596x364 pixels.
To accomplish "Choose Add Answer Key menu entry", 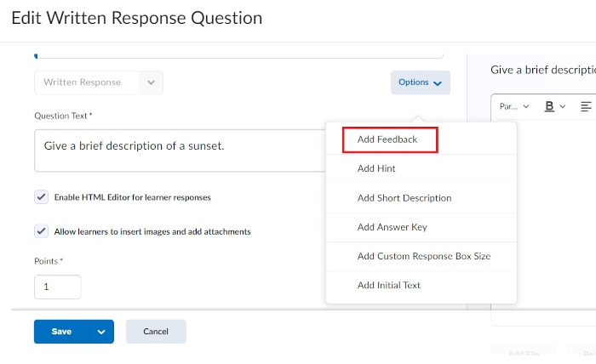I will 393,227.
